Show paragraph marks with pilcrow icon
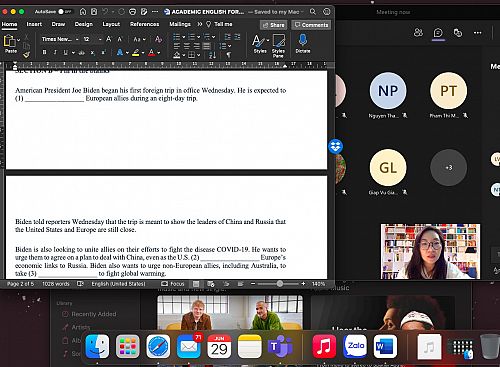 pyautogui.click(x=229, y=55)
